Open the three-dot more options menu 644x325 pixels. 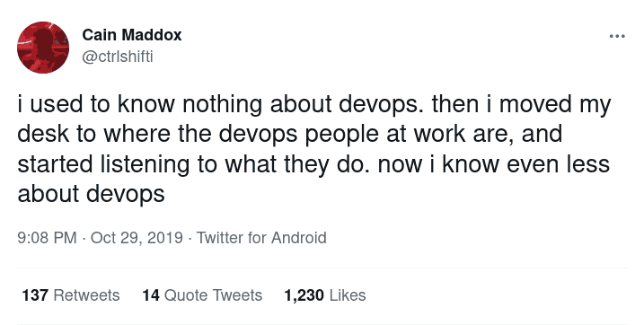(x=617, y=37)
